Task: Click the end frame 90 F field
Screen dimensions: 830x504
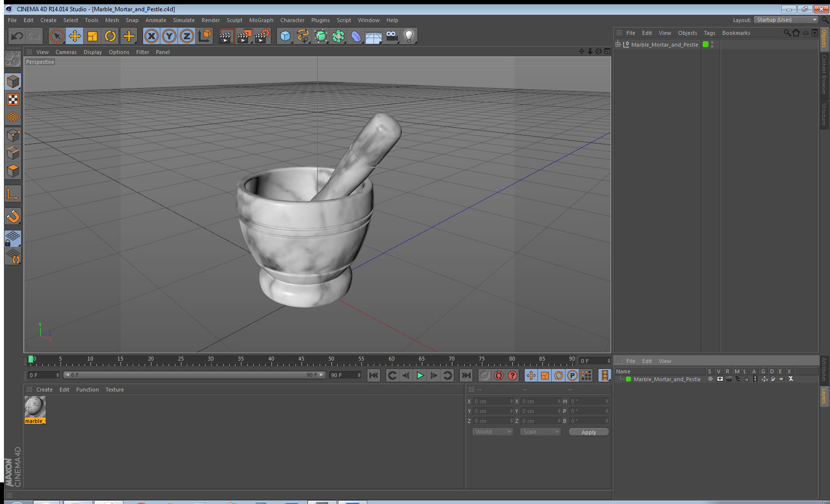Action: tap(345, 375)
